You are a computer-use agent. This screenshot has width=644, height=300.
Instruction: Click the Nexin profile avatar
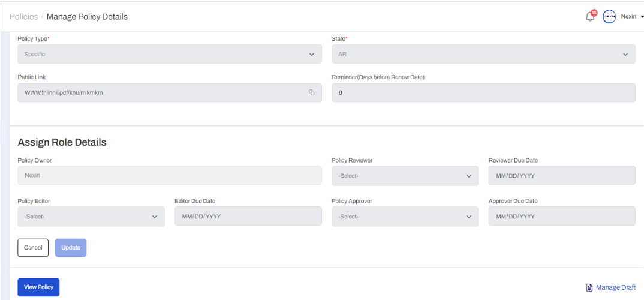point(609,17)
